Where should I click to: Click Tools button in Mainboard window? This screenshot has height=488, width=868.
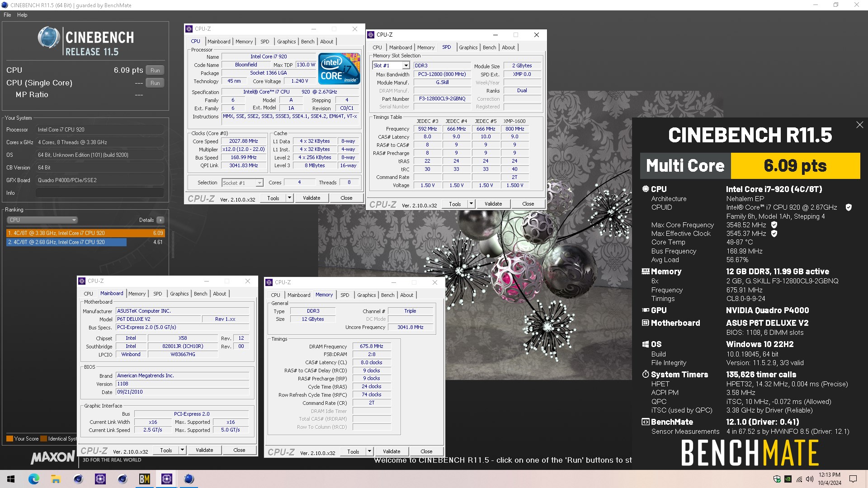pyautogui.click(x=166, y=450)
